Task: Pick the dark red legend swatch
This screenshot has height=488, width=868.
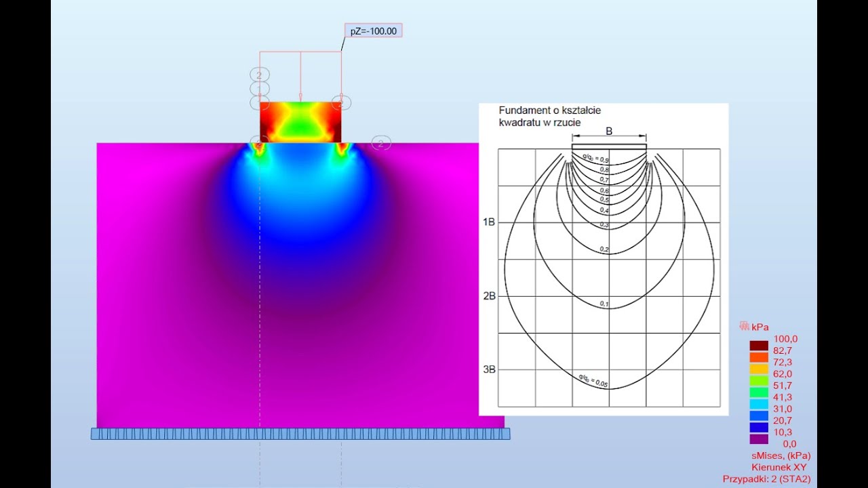Action: point(759,346)
